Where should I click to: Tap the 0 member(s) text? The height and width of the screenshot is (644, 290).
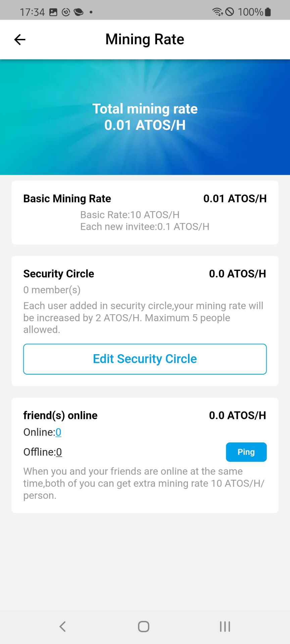(x=52, y=290)
